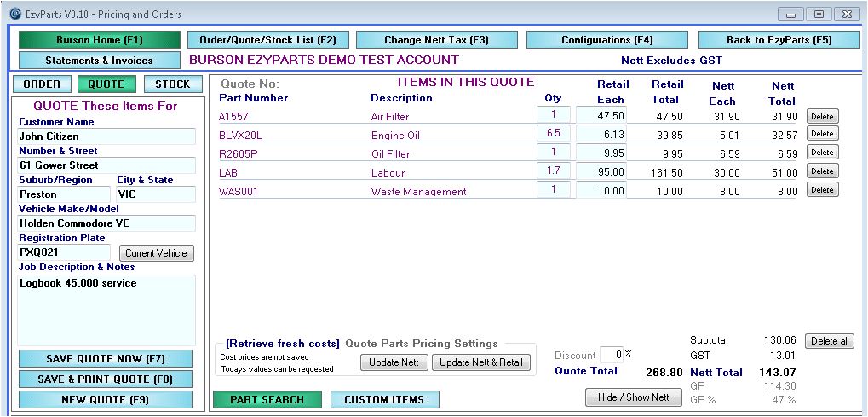Click the City & State field VIC

click(x=156, y=194)
